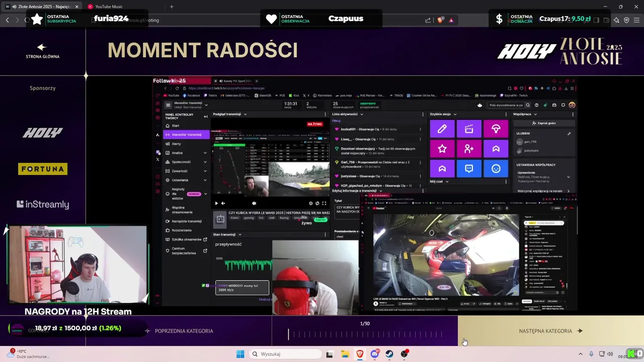
Task: Open Następna kategoria
Action: (x=550, y=331)
